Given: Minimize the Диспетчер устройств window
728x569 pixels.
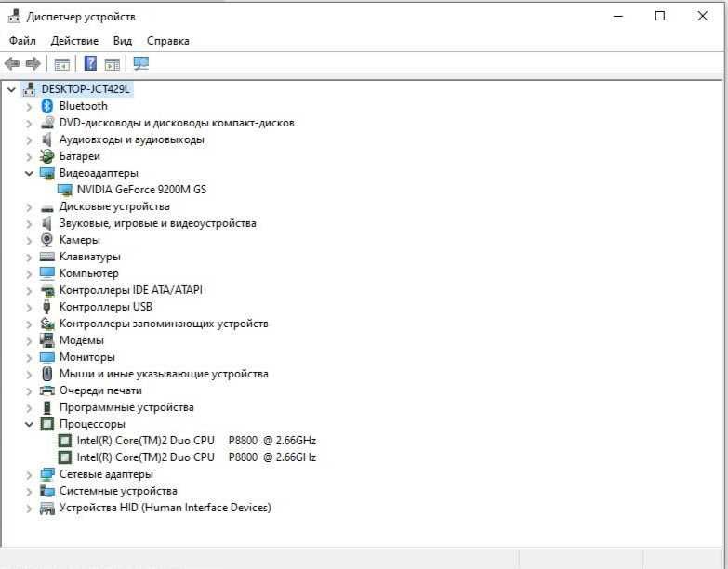Looking at the screenshot, I should click(x=618, y=16).
